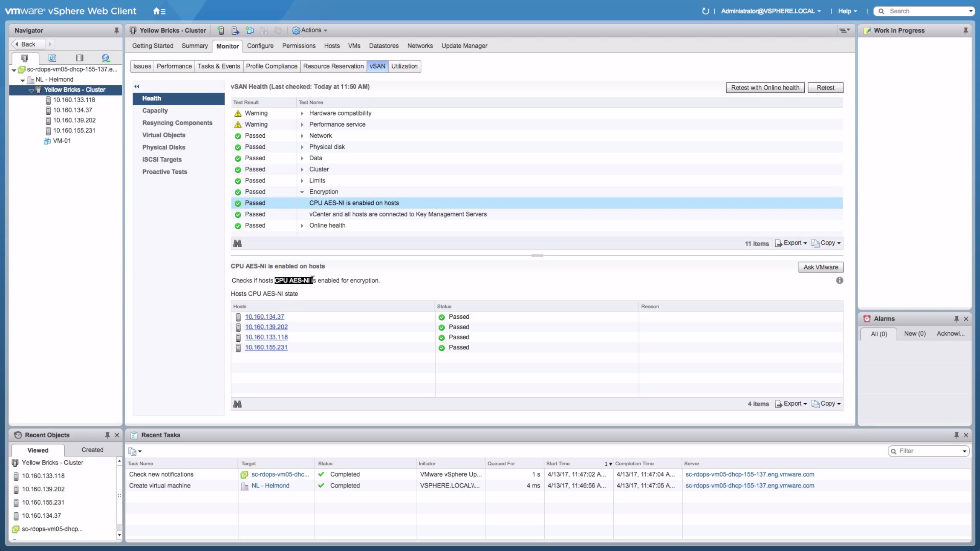Open the vSphere home menu icon

point(159,11)
